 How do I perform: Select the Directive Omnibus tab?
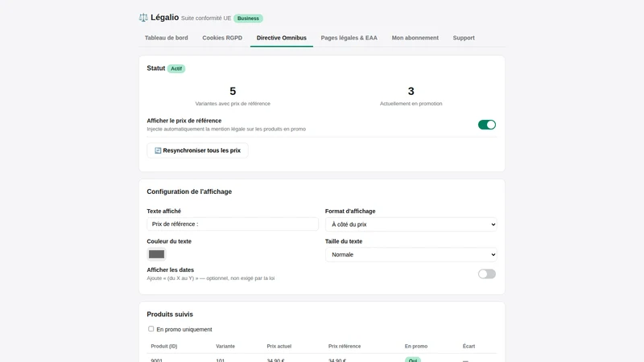tap(281, 38)
